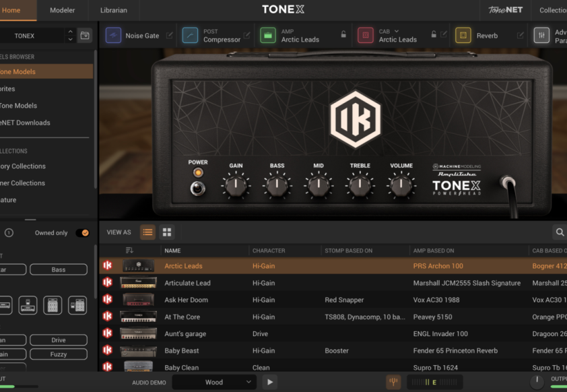
Task: Filter by amp plus cabinet icon
Action: click(x=77, y=305)
